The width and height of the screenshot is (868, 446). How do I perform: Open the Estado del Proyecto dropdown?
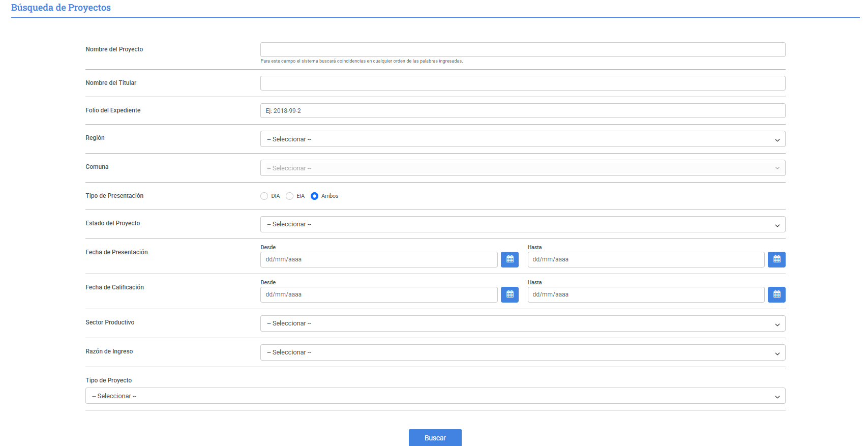tap(522, 224)
